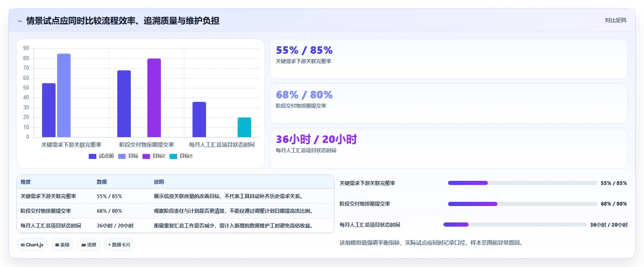
Task: Click the 试点前 bar for 阶段交付物按期提交率
Action: 124,104
